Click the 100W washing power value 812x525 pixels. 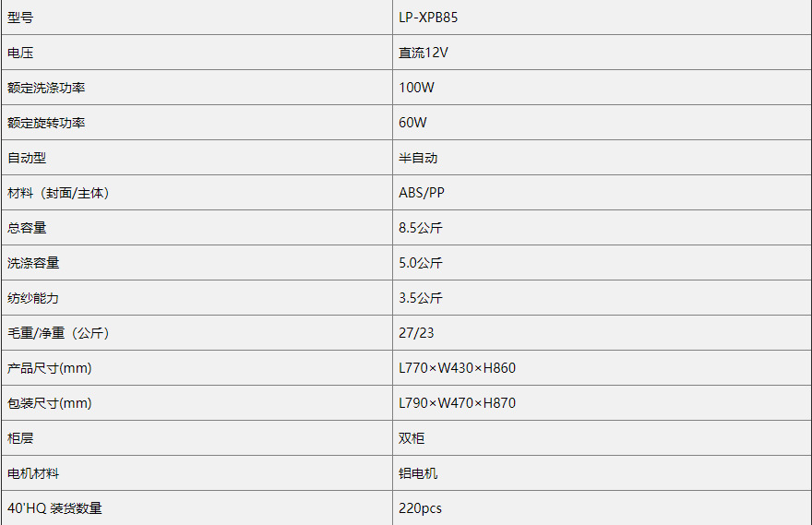pyautogui.click(x=416, y=88)
